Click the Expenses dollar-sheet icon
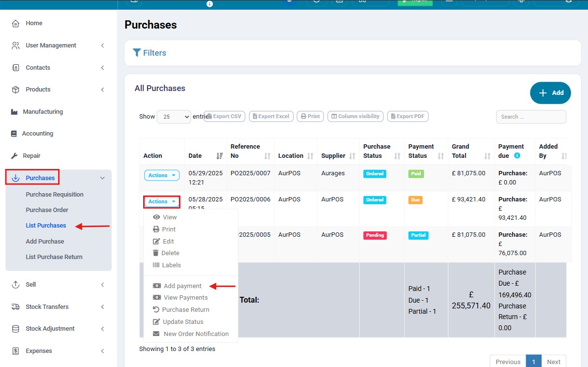Screen dimensions: 588x367 click(15, 351)
